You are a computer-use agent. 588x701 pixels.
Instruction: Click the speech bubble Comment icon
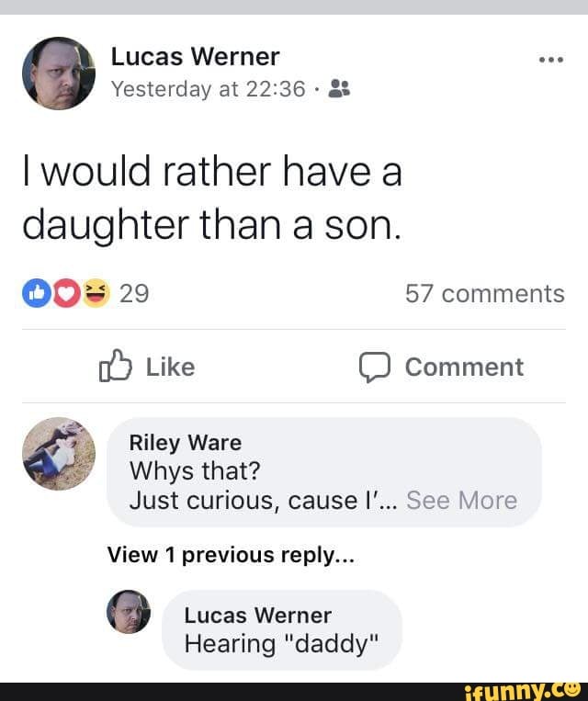coord(374,367)
